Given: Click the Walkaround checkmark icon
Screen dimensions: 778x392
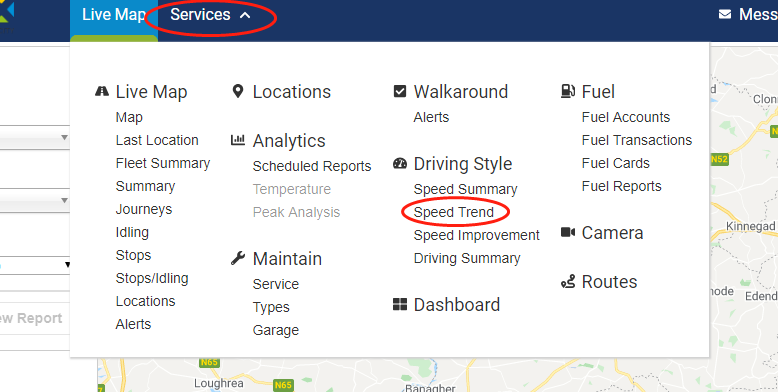Looking at the screenshot, I should pyautogui.click(x=400, y=91).
